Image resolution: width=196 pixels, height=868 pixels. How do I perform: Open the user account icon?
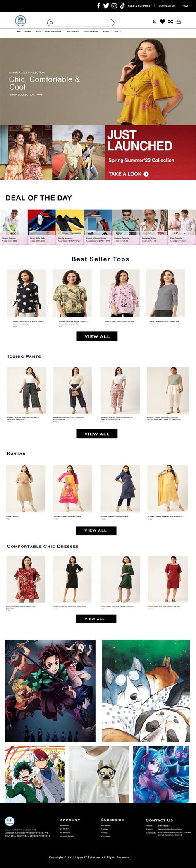pos(154,22)
